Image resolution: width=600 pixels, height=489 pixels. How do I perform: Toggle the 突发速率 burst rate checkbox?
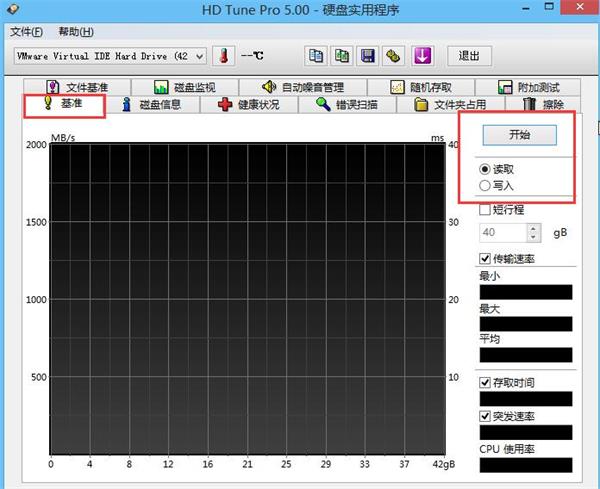click(x=485, y=416)
